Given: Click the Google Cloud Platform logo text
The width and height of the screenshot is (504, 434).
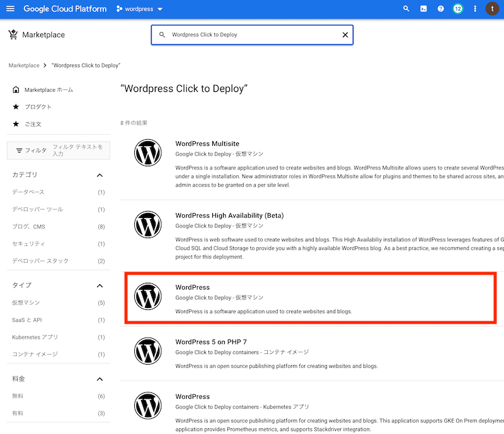Looking at the screenshot, I should coord(65,9).
